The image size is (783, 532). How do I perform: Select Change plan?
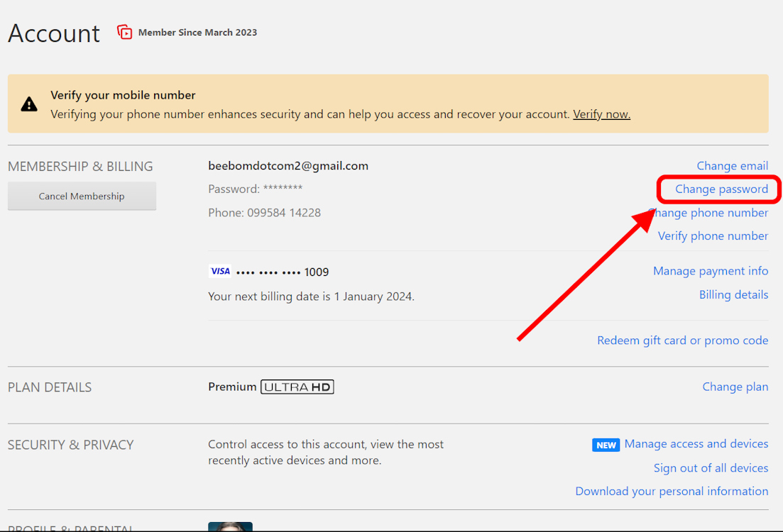click(x=735, y=387)
